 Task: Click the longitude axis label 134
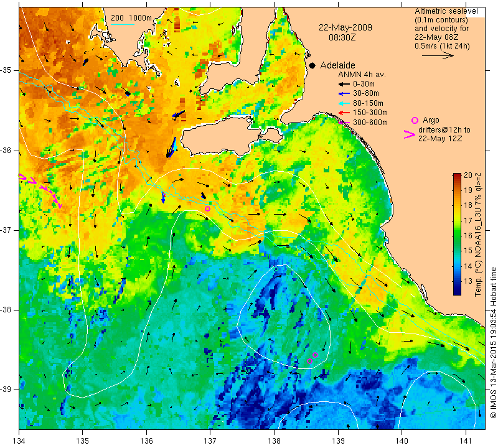tap(19, 441)
